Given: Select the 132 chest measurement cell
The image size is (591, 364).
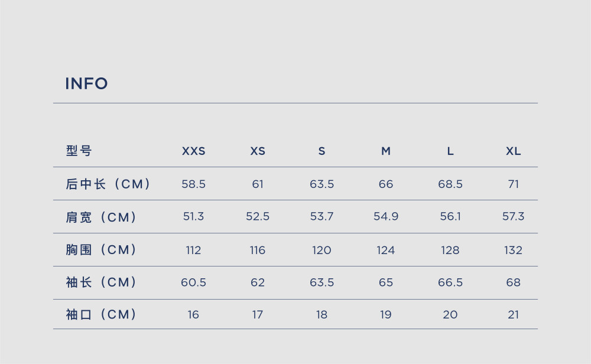Looking at the screenshot, I should coord(514,250).
